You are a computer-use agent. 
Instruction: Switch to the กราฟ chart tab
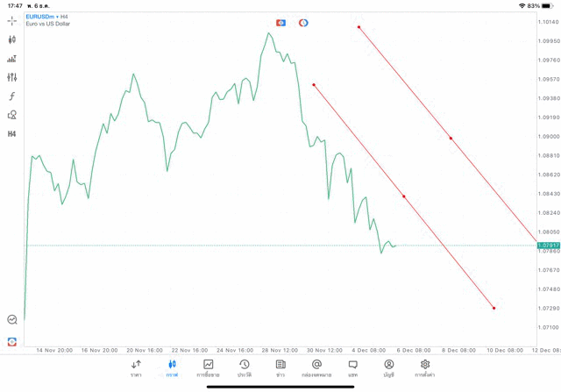pos(172,368)
